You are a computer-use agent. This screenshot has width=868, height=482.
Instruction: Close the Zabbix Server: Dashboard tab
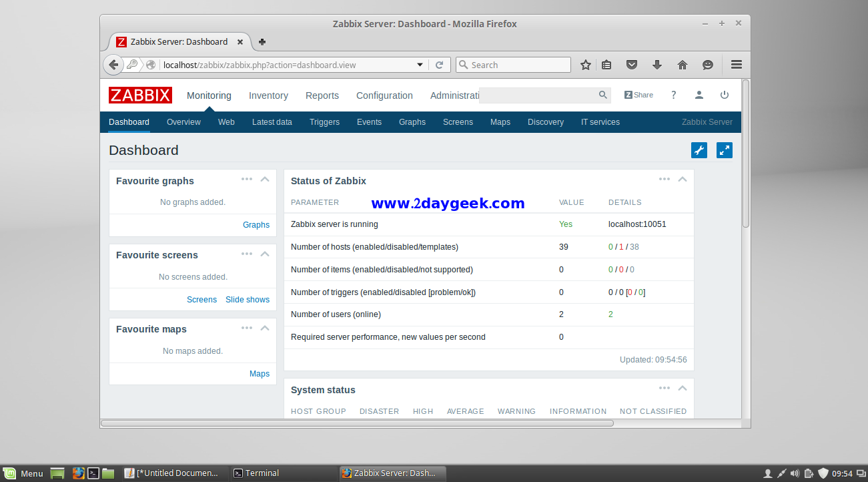tap(240, 41)
